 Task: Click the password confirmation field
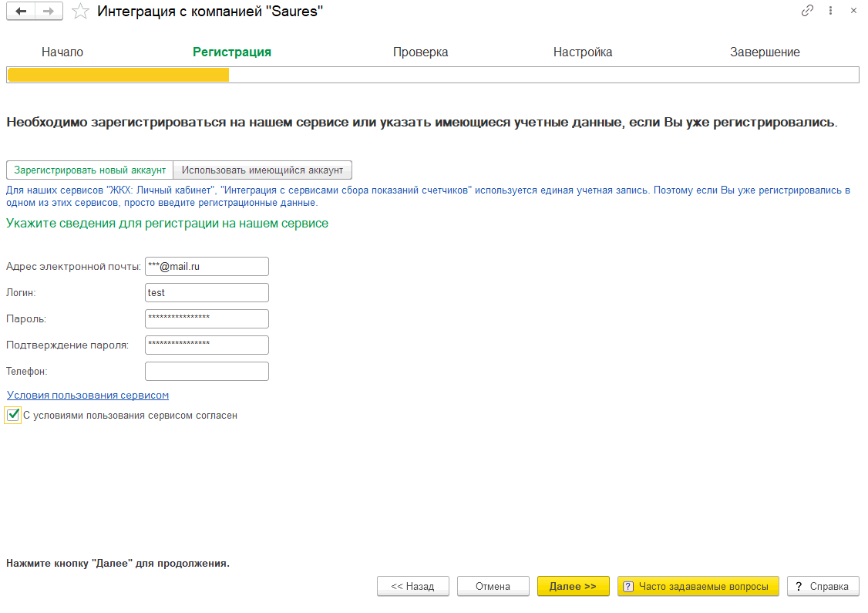click(207, 345)
